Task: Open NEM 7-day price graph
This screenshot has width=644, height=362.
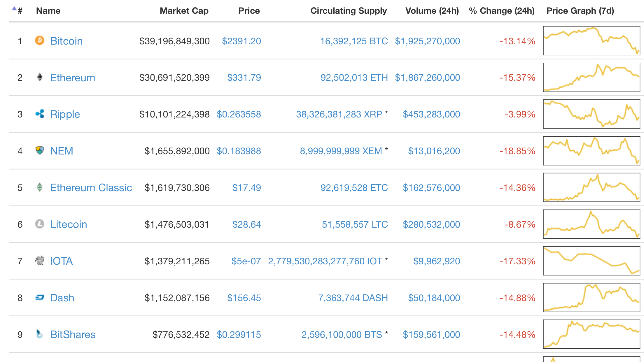Action: click(591, 151)
